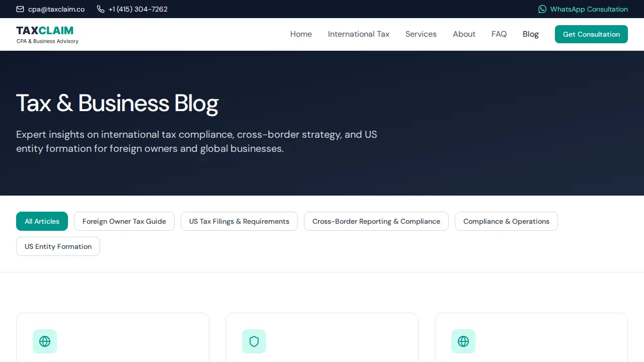Click the CPA & Business Advisory tagline
644x362 pixels.
tap(47, 41)
